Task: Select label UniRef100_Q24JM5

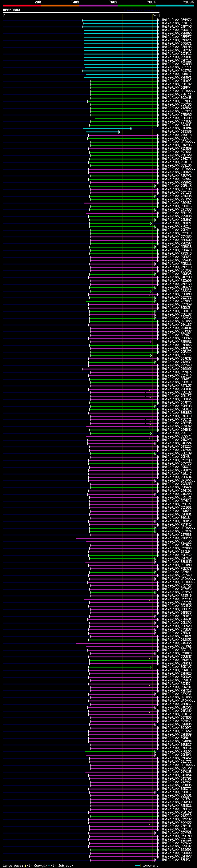Action: 177,196
